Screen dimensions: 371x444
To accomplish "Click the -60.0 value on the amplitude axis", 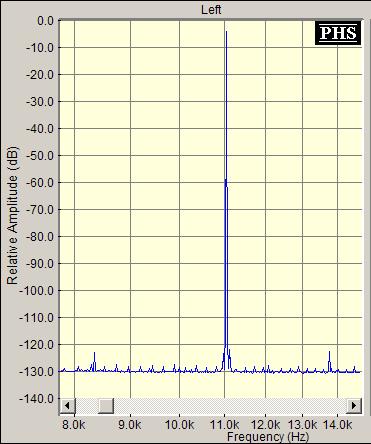I will click(40, 183).
